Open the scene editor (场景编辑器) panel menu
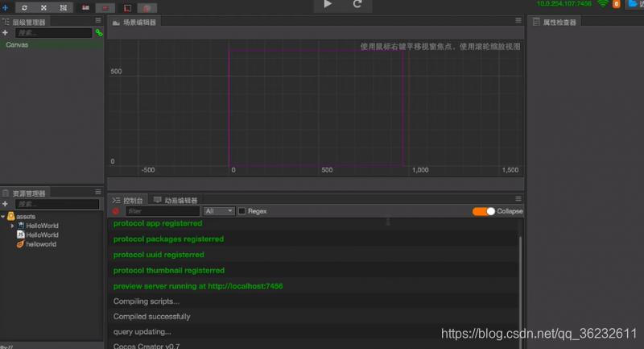 pos(518,20)
